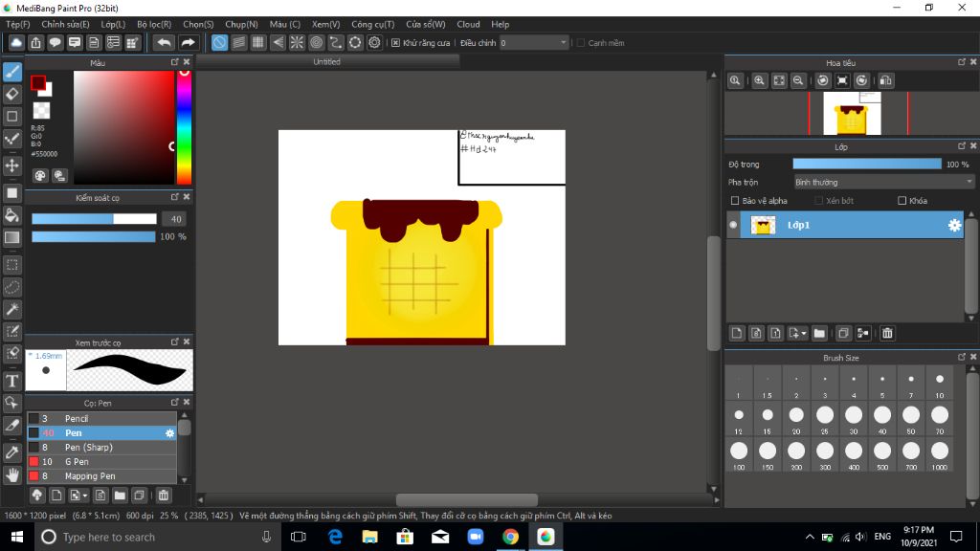
Task: Undock the Brush Size panel
Action: pyautogui.click(x=961, y=357)
